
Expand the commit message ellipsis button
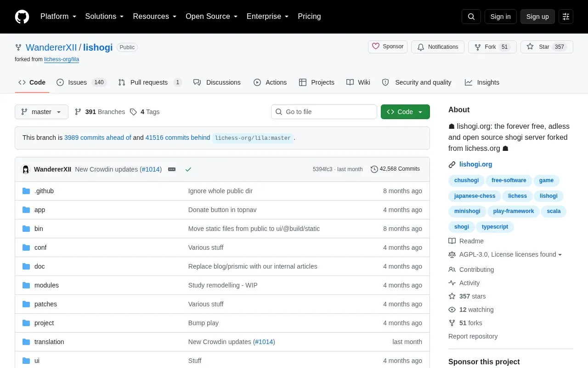point(172,169)
